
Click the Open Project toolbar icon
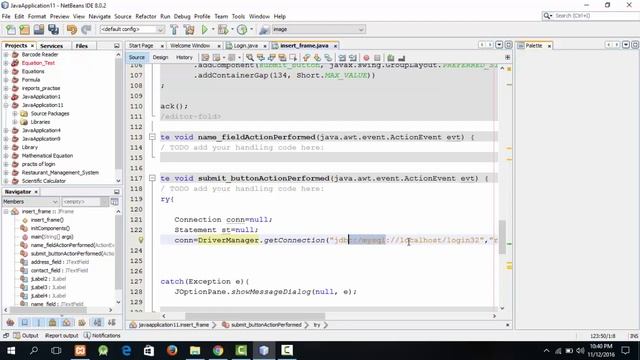click(39, 29)
